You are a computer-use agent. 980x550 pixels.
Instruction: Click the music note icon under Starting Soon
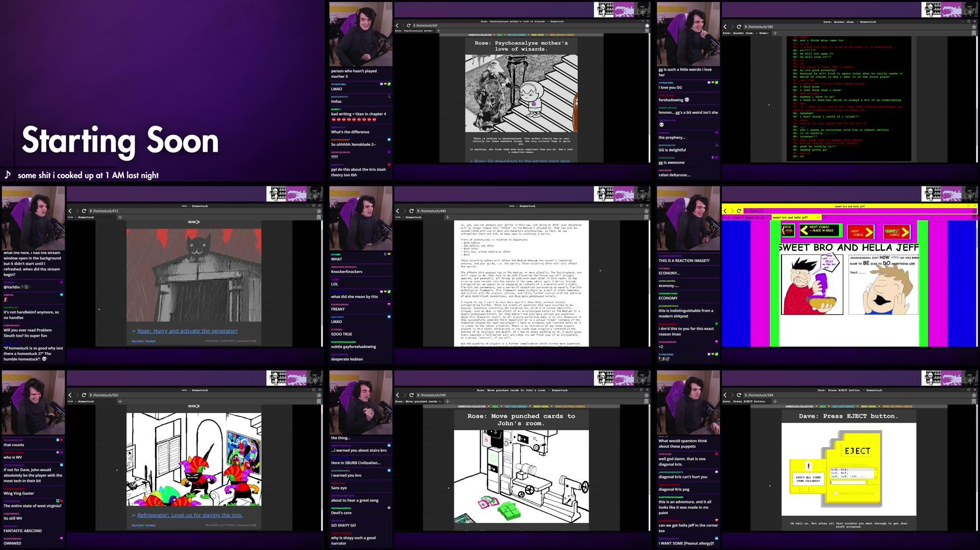8,175
